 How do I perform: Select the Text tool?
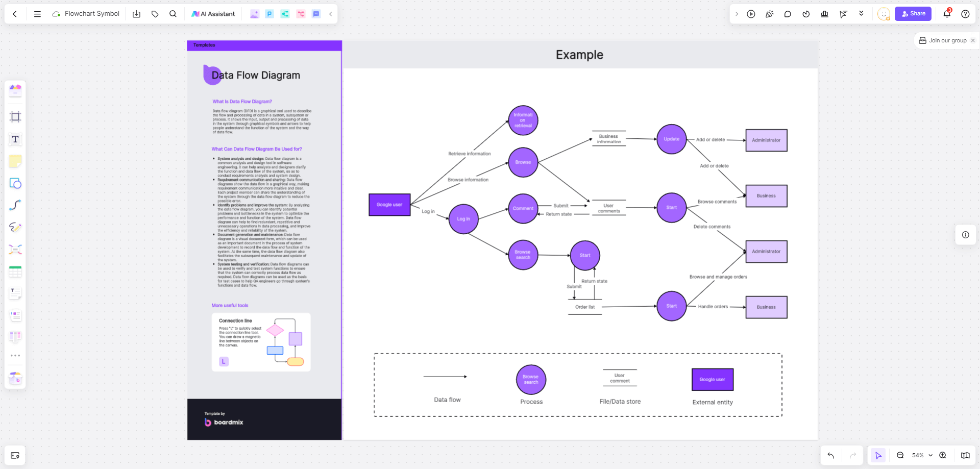(15, 139)
